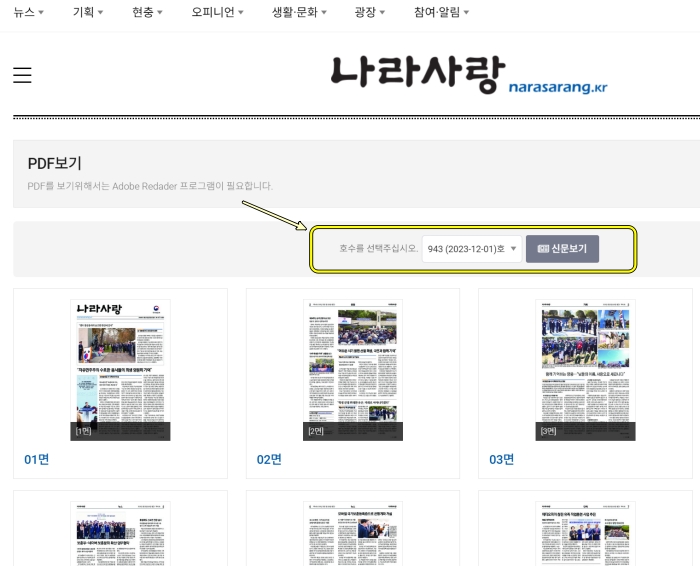The image size is (700, 566).
Task: Open page 2 thumbnail [2면]
Action: tap(353, 370)
